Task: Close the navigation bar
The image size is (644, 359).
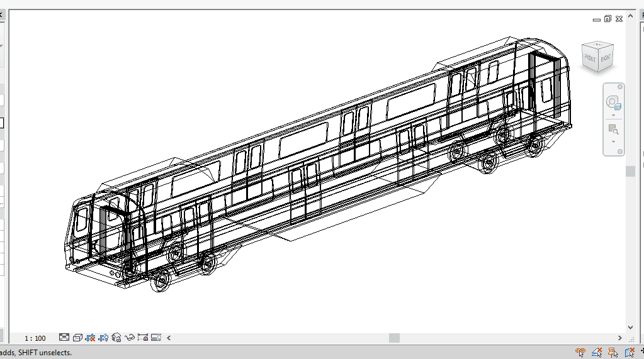Action: 620,87
